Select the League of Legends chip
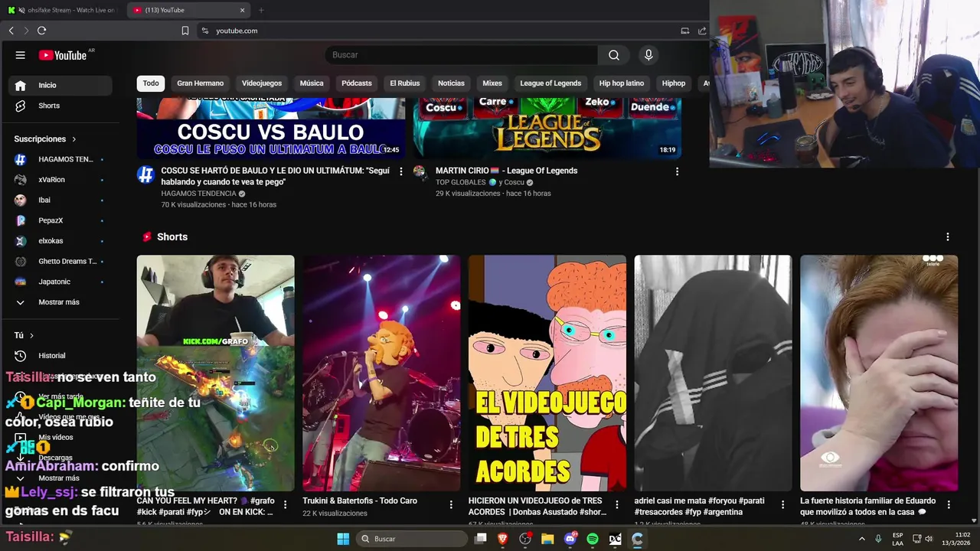The image size is (980, 551). pyautogui.click(x=550, y=83)
